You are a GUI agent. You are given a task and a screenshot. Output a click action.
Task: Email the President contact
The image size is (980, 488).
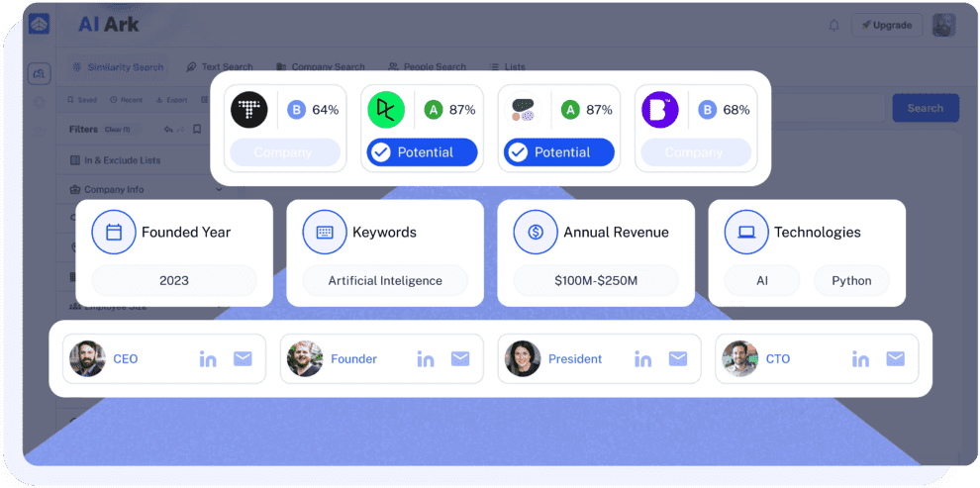(x=677, y=358)
